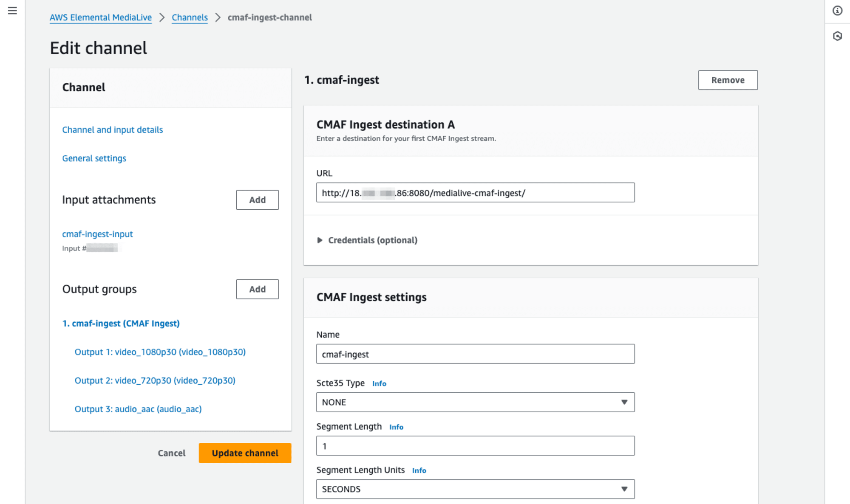Click the hexagon settings icon at right
The image size is (850, 504).
837,36
